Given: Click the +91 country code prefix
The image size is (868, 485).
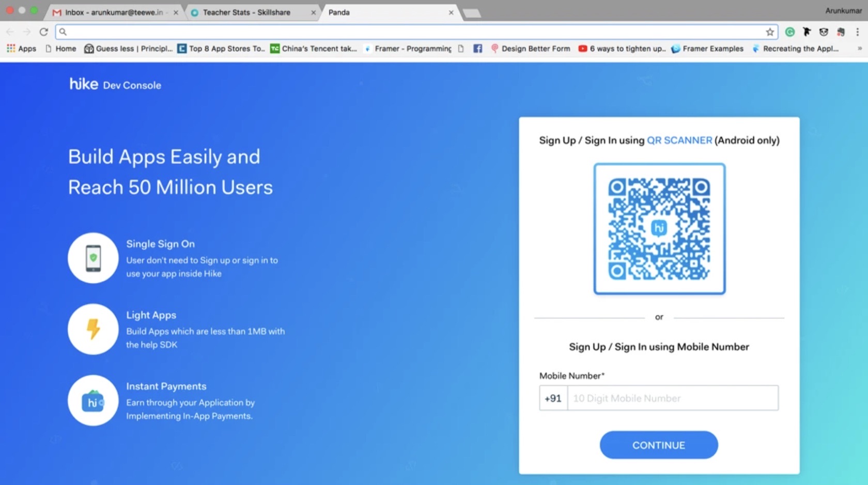Looking at the screenshot, I should [553, 398].
